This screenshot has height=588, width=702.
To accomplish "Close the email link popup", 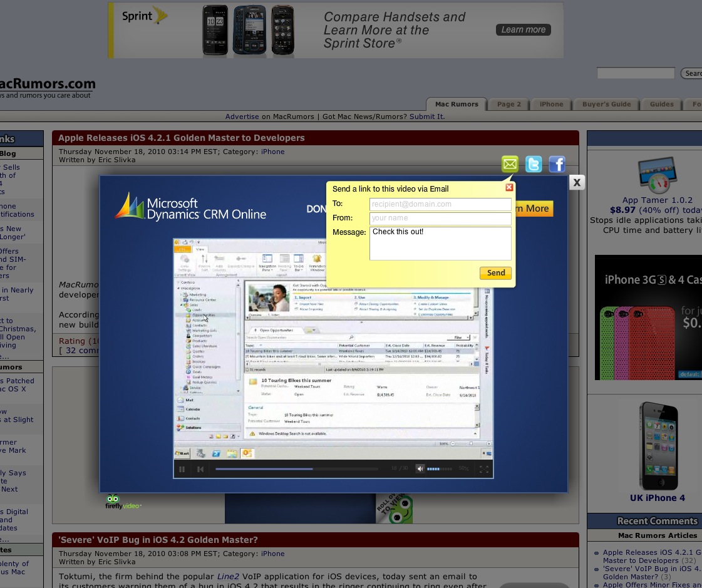I will (x=509, y=187).
